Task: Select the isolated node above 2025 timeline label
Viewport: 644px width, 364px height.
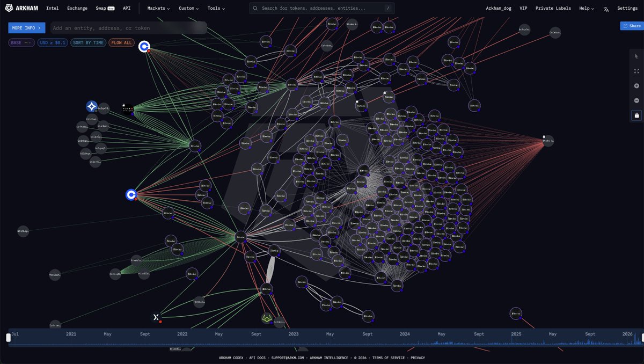Action: click(516, 312)
